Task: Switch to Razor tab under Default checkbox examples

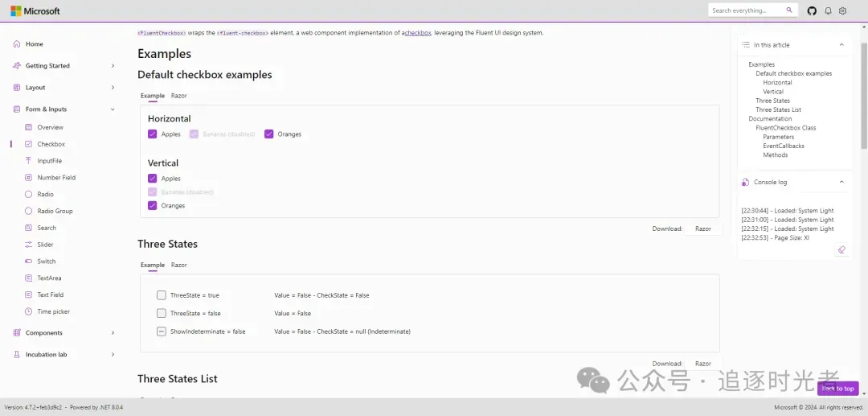Action: 178,96
